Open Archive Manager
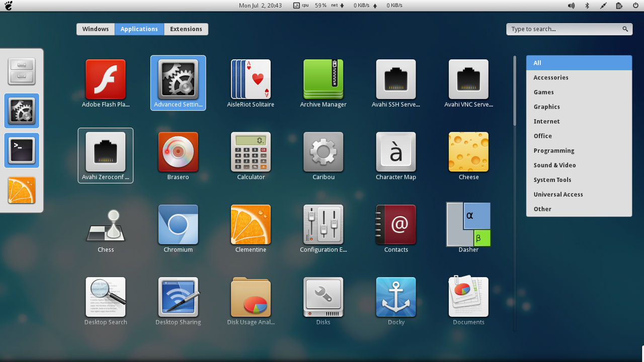 [323, 83]
